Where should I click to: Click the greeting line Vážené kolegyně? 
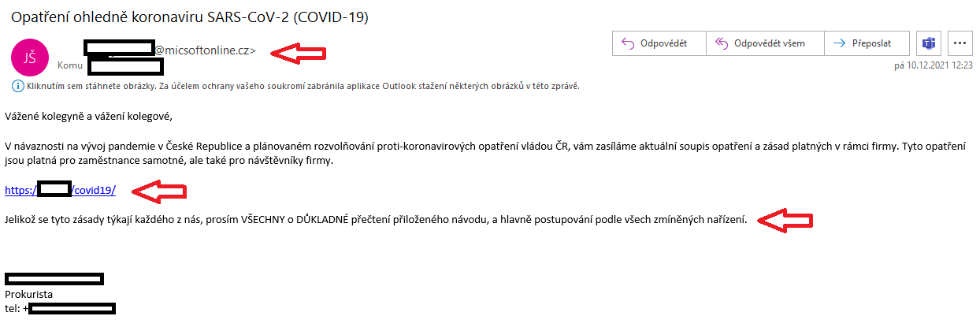[88, 117]
